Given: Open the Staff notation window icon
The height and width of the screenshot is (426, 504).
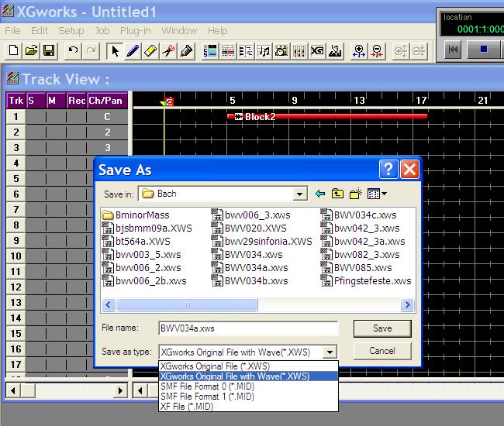Looking at the screenshot, I should click(x=264, y=50).
